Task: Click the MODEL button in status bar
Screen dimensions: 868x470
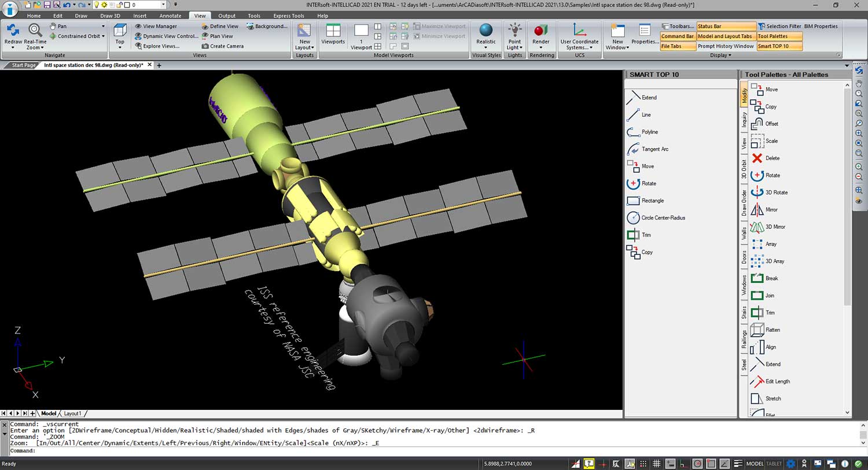Action: (x=754, y=464)
